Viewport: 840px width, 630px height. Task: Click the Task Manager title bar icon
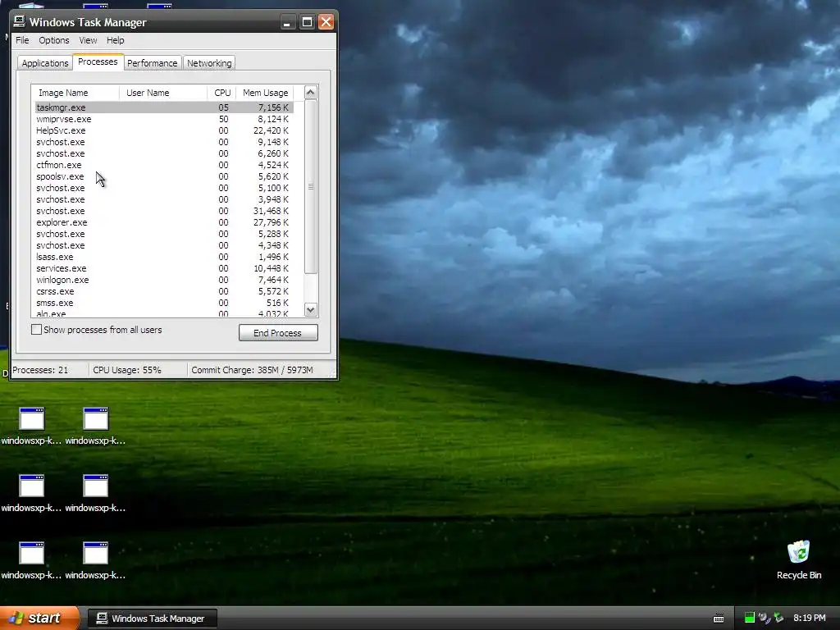tap(20, 21)
